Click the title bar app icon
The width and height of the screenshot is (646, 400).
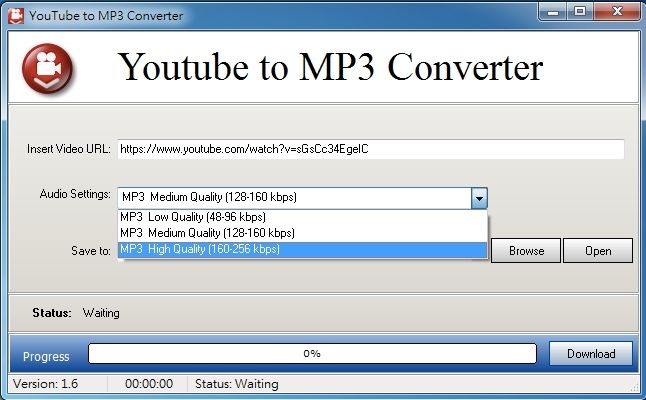[16, 16]
